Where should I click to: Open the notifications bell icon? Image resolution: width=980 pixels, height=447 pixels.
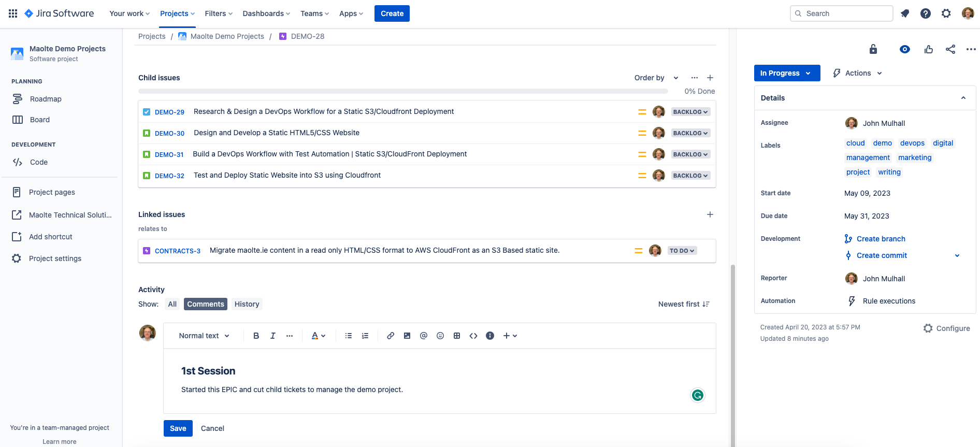point(905,13)
